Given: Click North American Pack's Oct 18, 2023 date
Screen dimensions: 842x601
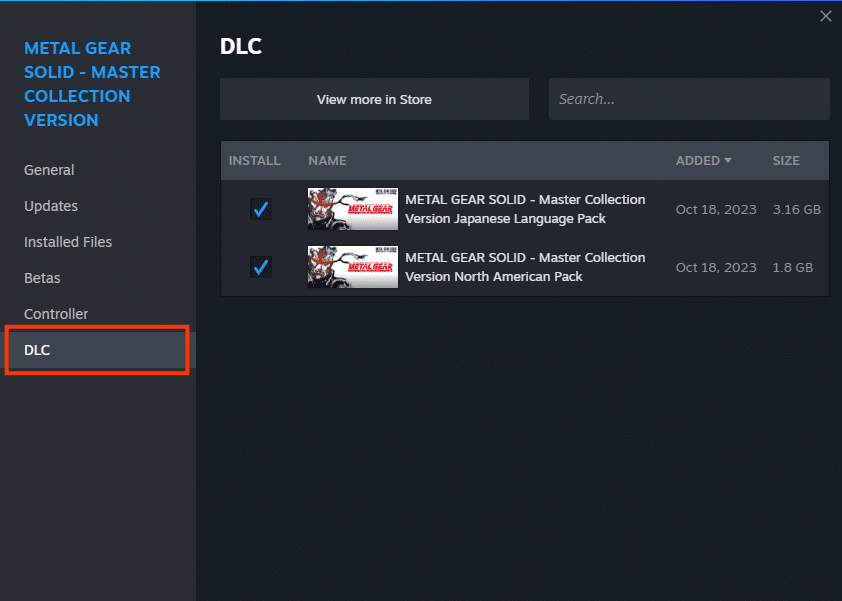Looking at the screenshot, I should coord(716,267).
